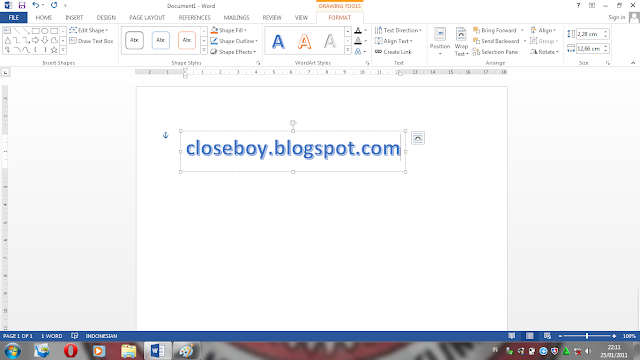Click the Text Outline color icon
The width and height of the screenshot is (640, 360).
click(x=358, y=41)
